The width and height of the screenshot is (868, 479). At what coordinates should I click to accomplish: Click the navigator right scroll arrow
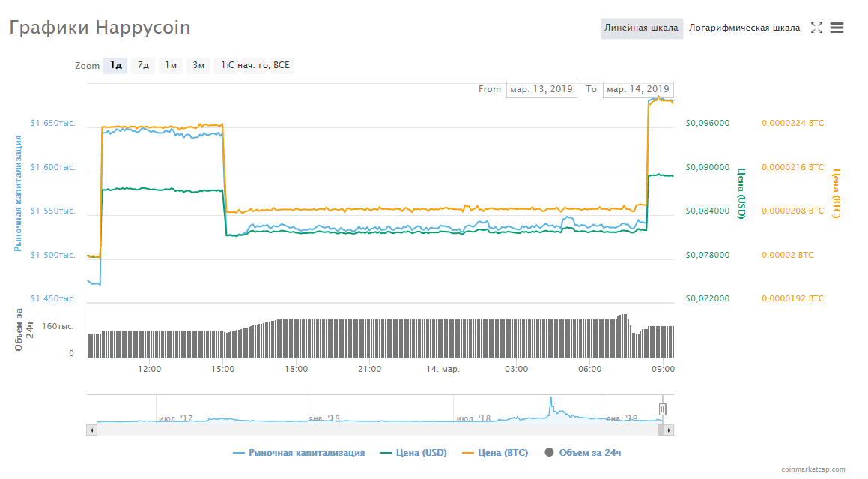669,430
